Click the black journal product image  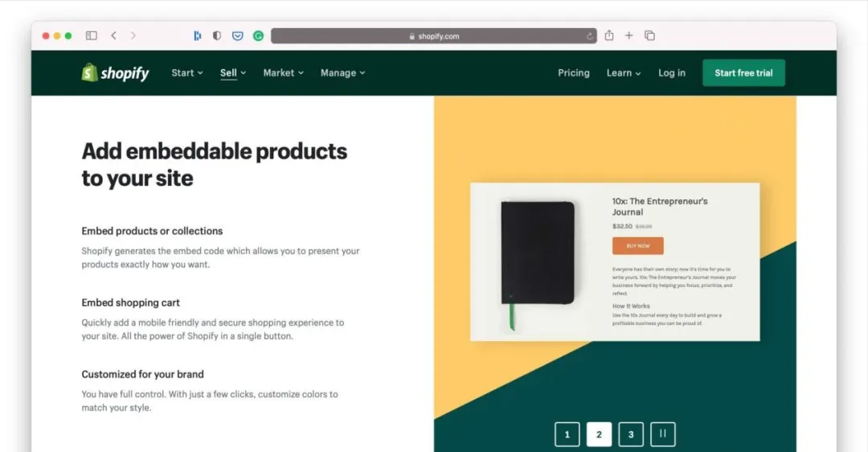pos(538,265)
